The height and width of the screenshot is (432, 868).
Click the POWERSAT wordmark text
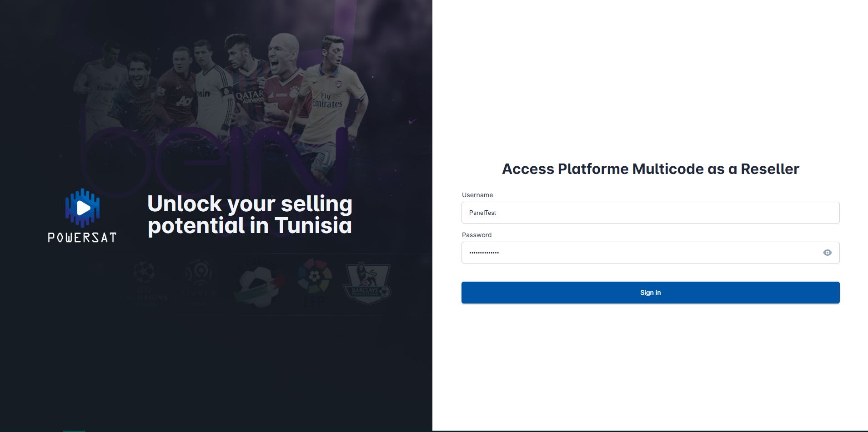[x=82, y=238]
